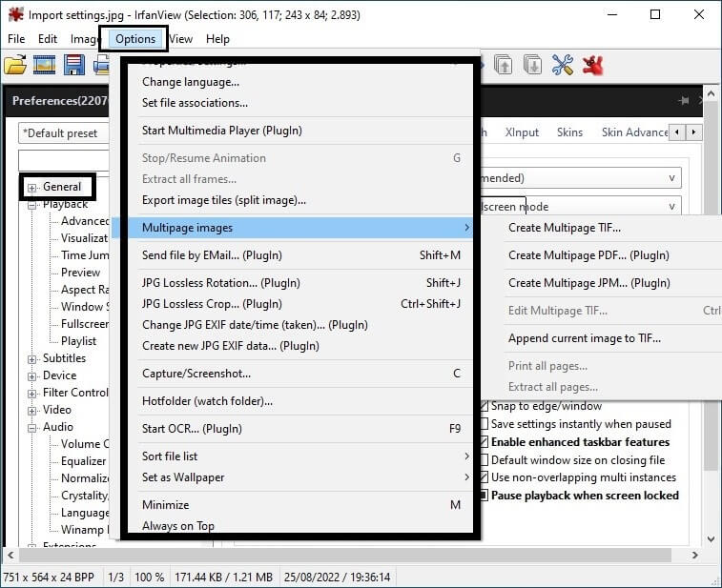Image resolution: width=722 pixels, height=588 pixels.
Task: Expand the Device tree node
Action: pyautogui.click(x=31, y=376)
